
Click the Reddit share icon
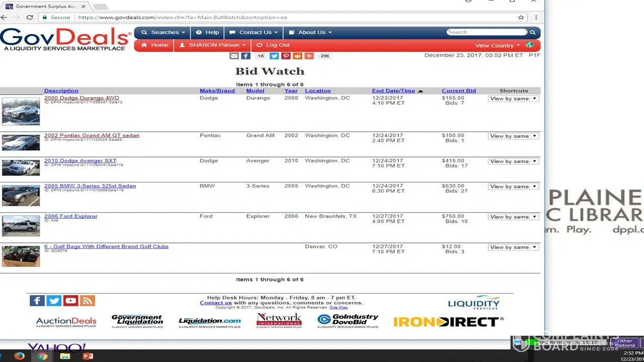[297, 56]
